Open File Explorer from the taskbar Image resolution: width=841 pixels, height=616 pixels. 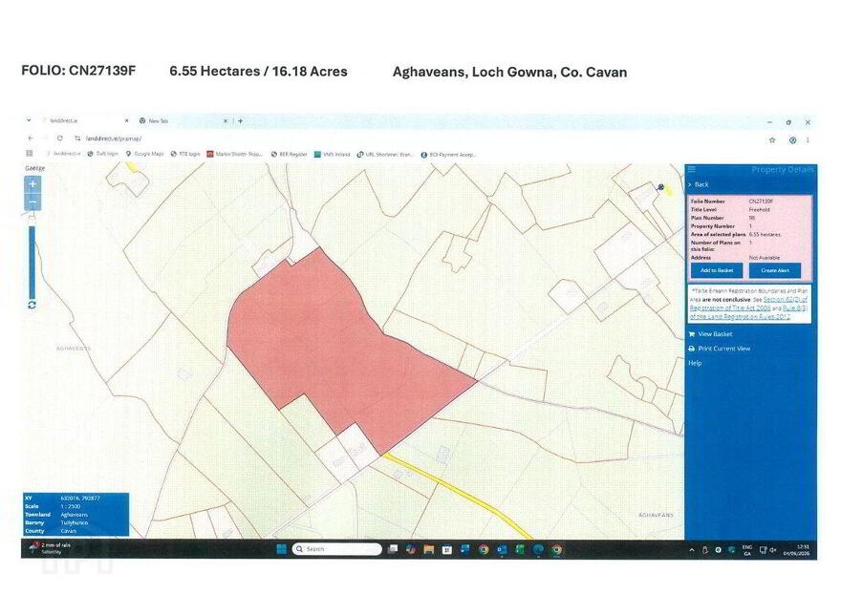pyautogui.click(x=428, y=549)
